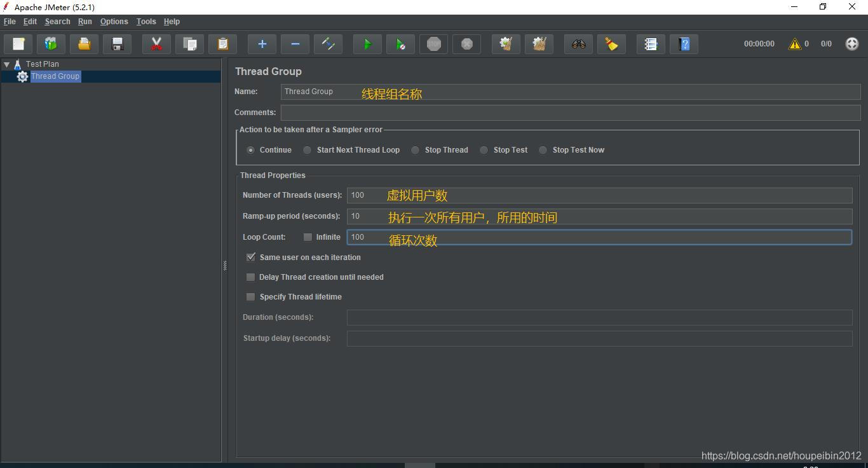Select the Stop Test Now radio button
This screenshot has height=468, width=868.
coord(543,150)
